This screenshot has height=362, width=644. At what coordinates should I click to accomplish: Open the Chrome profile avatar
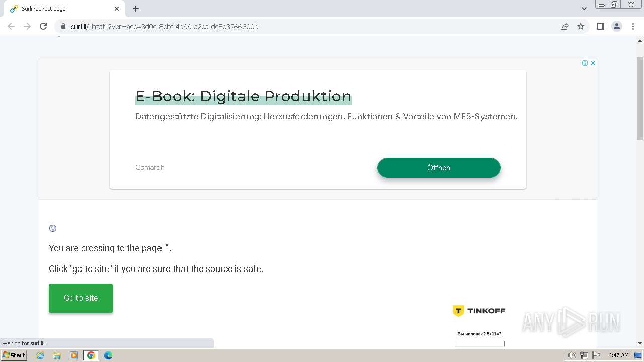[x=616, y=26]
